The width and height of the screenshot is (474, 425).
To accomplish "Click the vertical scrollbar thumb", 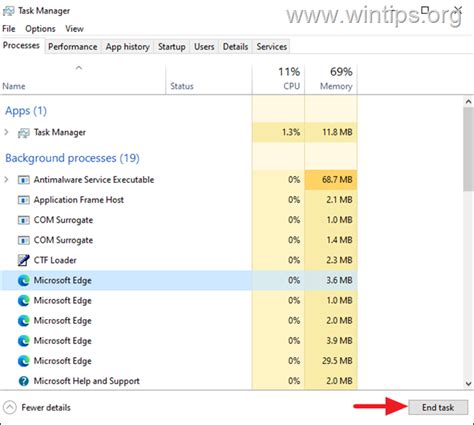I will [468, 149].
